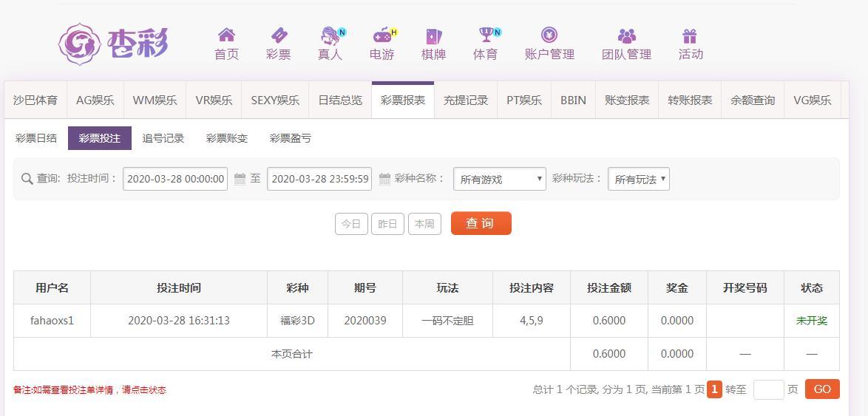Image resolution: width=868 pixels, height=416 pixels.
Task: Expand the 彩种名称 所有游戏 dropdown
Action: coord(500,180)
